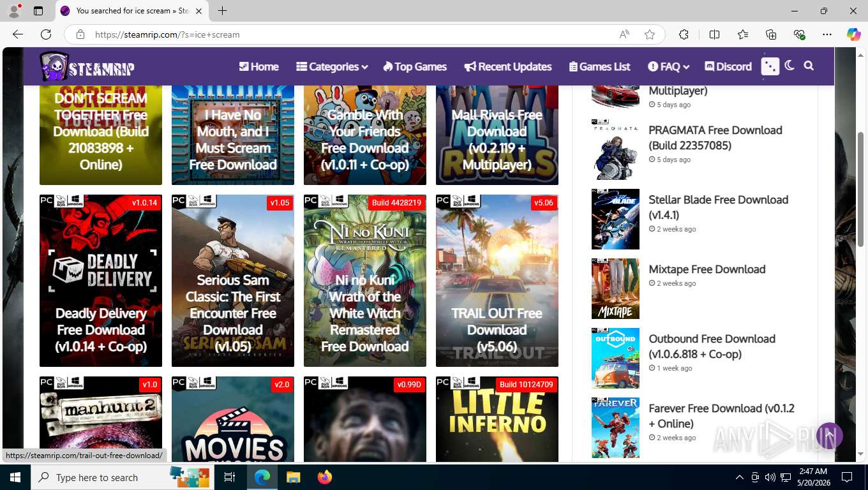The height and width of the screenshot is (490, 868).
Task: Click the Build 10124709 version badge
Action: [x=527, y=385]
